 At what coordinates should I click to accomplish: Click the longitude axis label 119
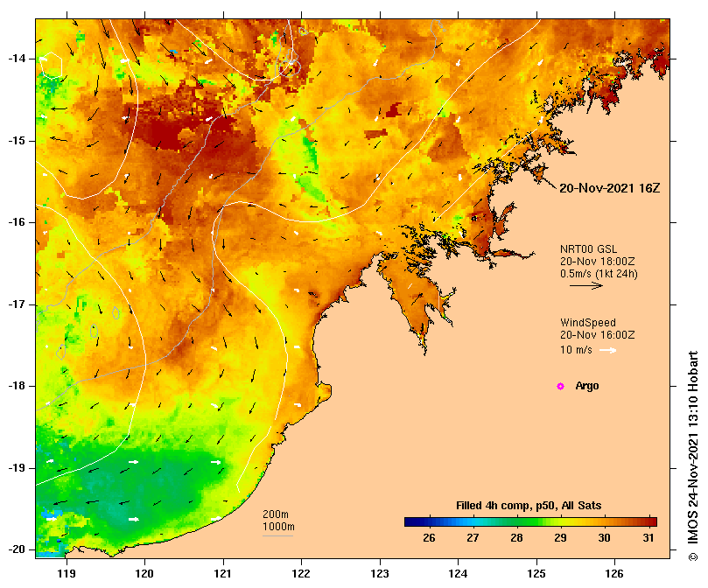pos(67,573)
